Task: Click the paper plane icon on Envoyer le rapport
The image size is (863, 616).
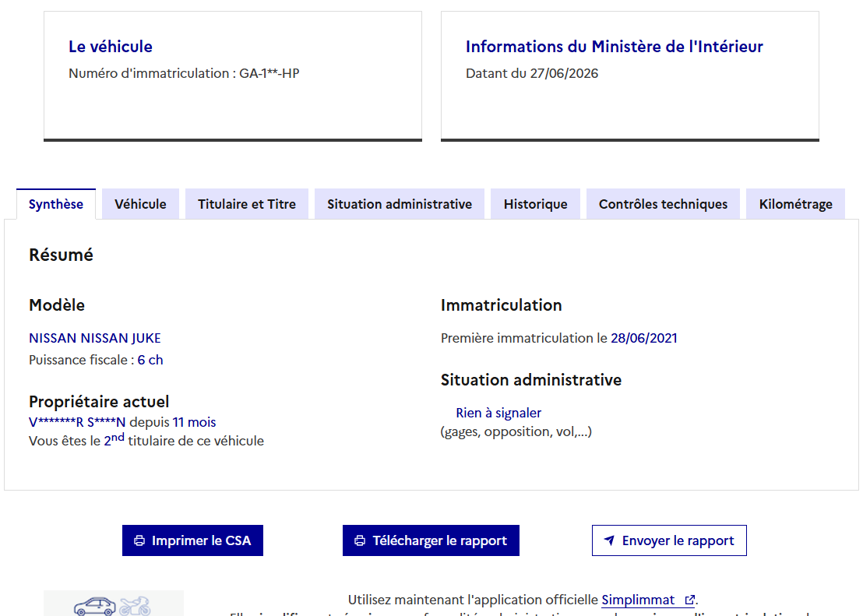Action: coord(609,540)
